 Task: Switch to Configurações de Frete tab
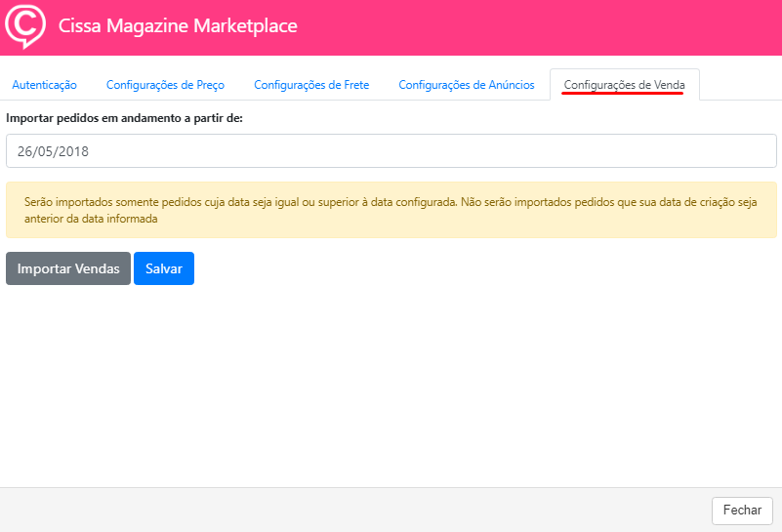point(311,85)
